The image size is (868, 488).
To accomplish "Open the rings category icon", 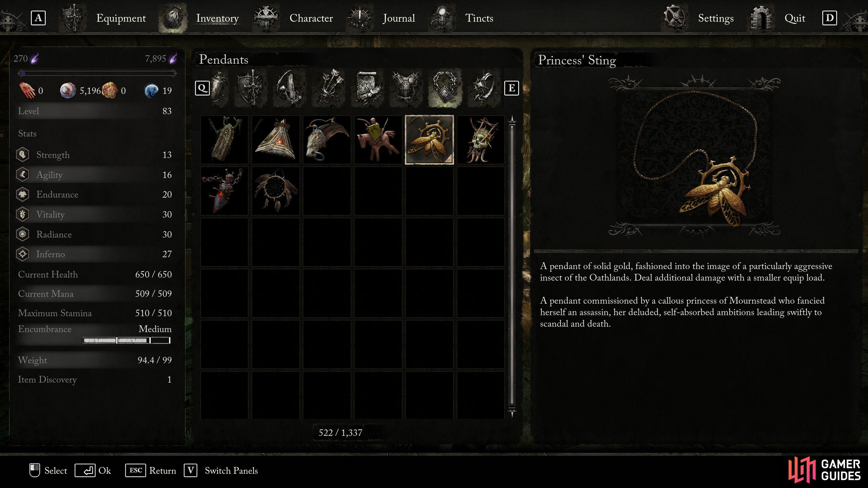I will tap(484, 87).
